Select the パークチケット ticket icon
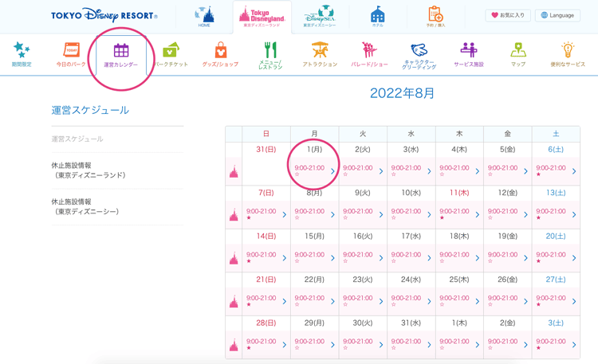Screen dimensions: 598x364 coord(171,51)
